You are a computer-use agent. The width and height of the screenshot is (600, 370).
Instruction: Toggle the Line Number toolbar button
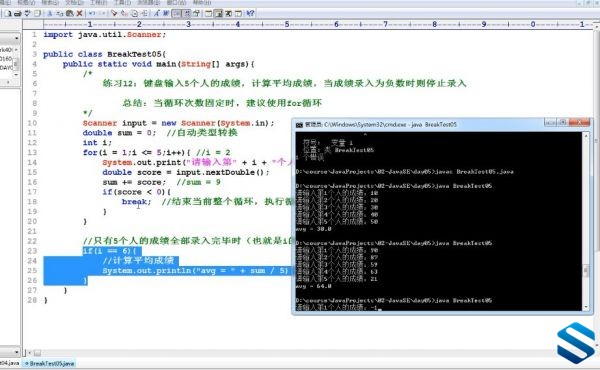coord(186,13)
